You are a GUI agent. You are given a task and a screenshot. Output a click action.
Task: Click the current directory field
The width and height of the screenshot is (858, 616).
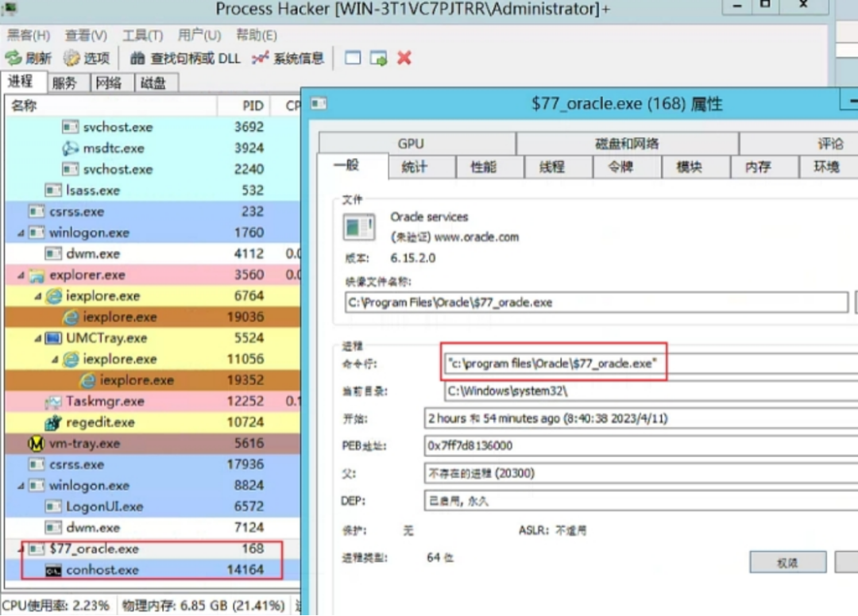coord(651,391)
